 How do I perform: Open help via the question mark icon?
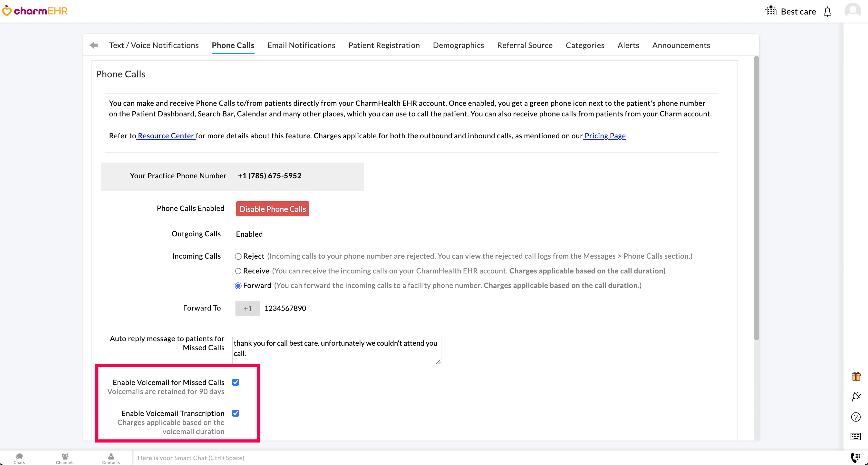(x=856, y=417)
